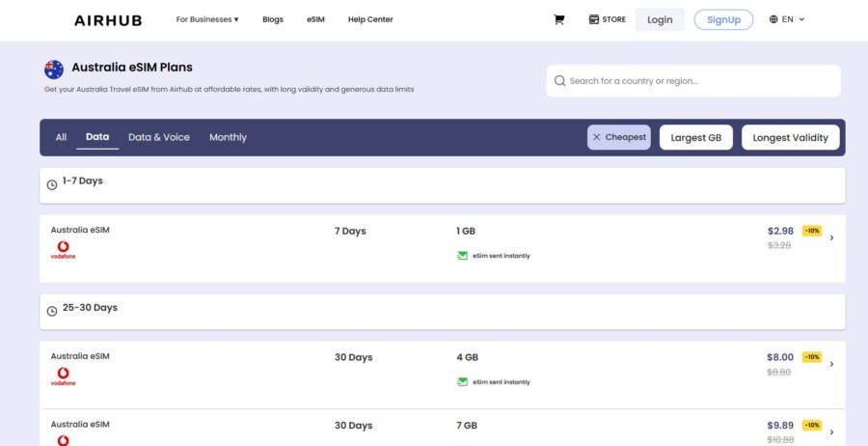Visit the STORE link
868x446 pixels.
[608, 19]
